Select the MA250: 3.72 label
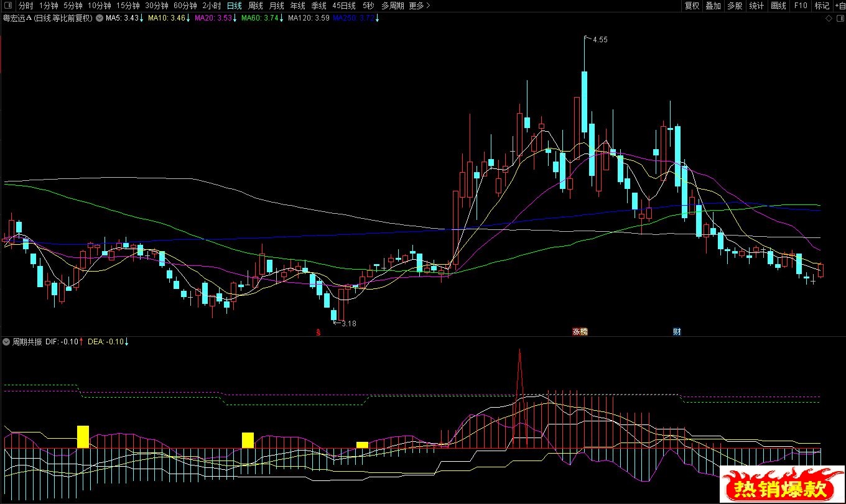Viewport: 846px width, 504px height. coord(355,18)
